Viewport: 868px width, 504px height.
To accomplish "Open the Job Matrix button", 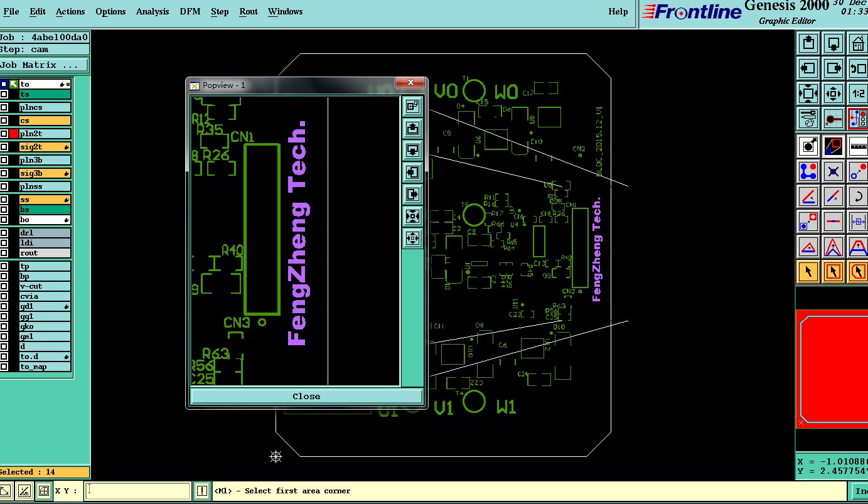I will click(x=44, y=65).
